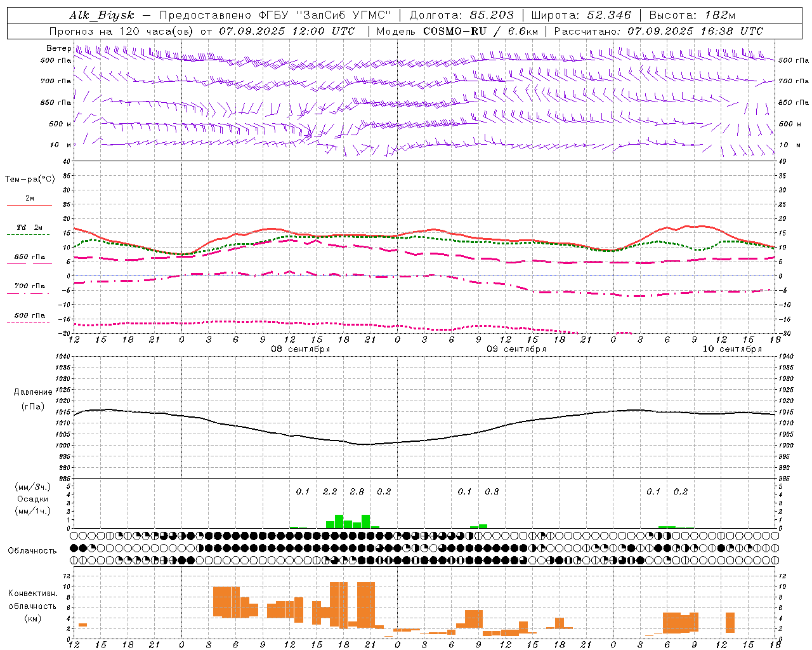Click the 1000 tick on left pressure axis
This screenshot has height=650, width=812.
click(63, 446)
